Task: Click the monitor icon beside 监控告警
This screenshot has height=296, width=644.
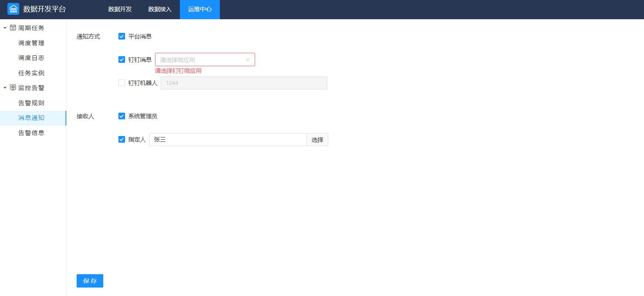Action: coord(13,88)
